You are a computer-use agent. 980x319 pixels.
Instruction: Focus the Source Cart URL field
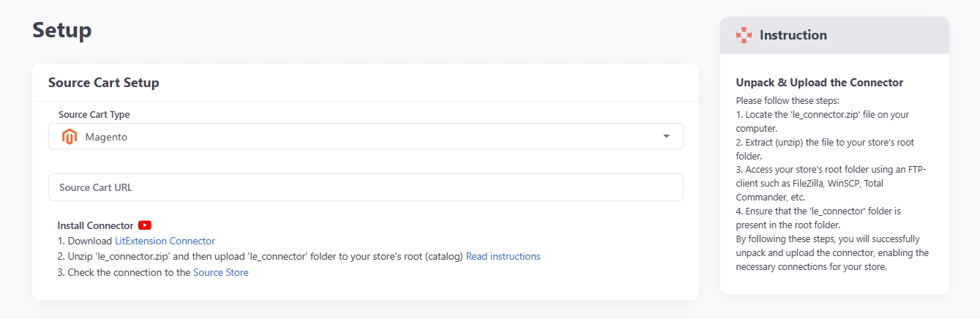click(366, 187)
